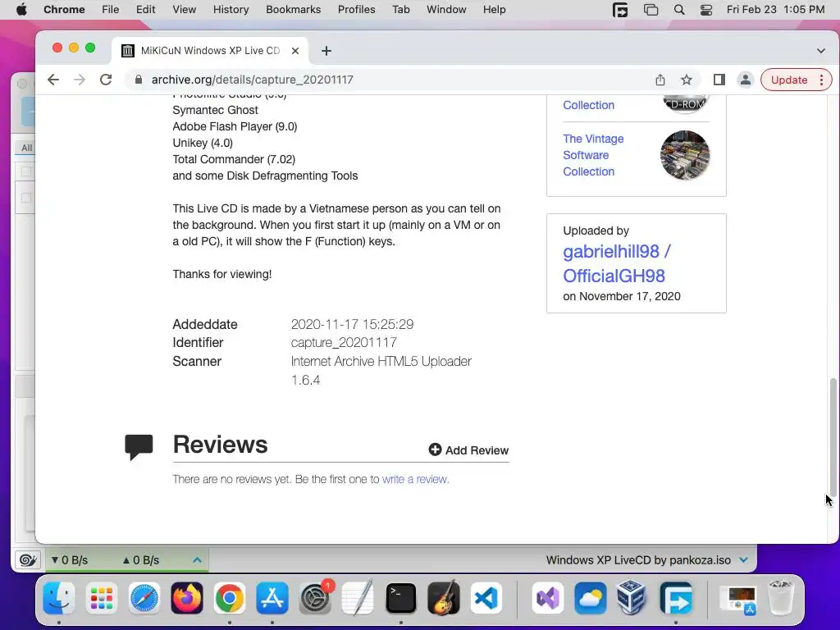The width and height of the screenshot is (840, 630).
Task: Open a new tab with plus button
Action: [326, 51]
